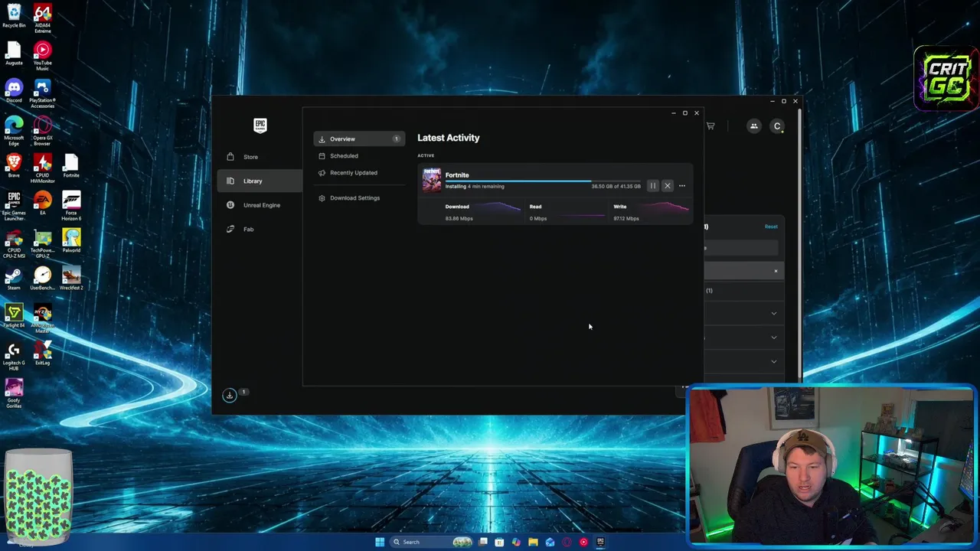
Task: Open AMD Ryzen Master desktop icon
Action: pyautogui.click(x=43, y=319)
